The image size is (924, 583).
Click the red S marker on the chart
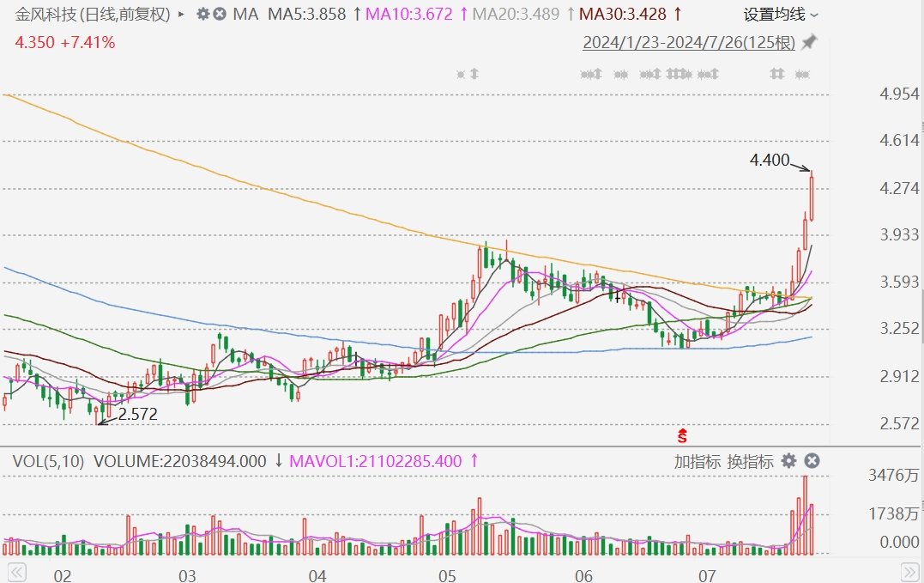683,435
